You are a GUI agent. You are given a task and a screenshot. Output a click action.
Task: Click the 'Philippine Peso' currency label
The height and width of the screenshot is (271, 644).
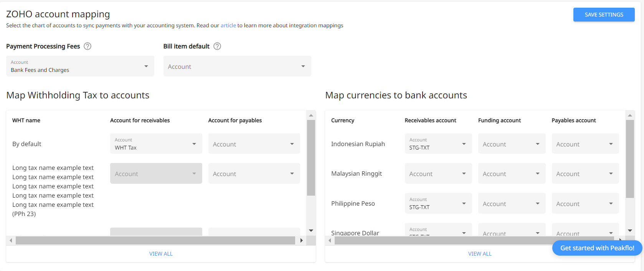click(353, 203)
